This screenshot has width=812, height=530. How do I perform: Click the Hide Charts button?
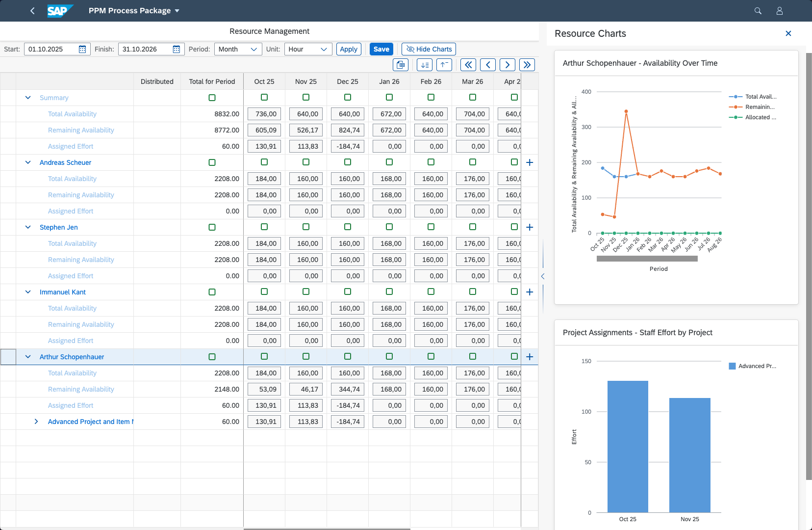coord(429,49)
